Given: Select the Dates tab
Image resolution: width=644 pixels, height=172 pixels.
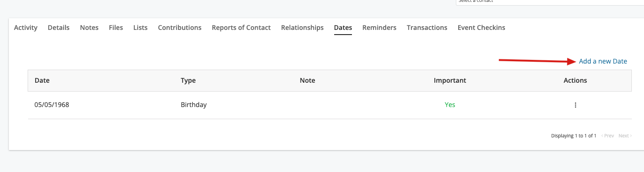Looking at the screenshot, I should tap(343, 28).
